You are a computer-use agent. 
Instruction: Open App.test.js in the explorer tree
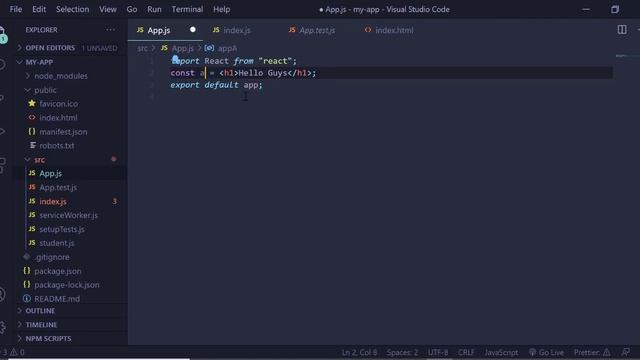point(58,187)
